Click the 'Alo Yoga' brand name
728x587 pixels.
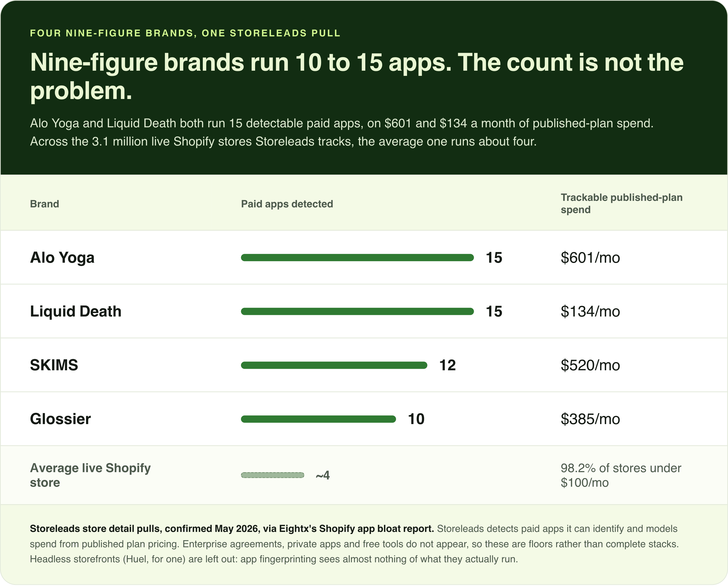click(x=62, y=258)
